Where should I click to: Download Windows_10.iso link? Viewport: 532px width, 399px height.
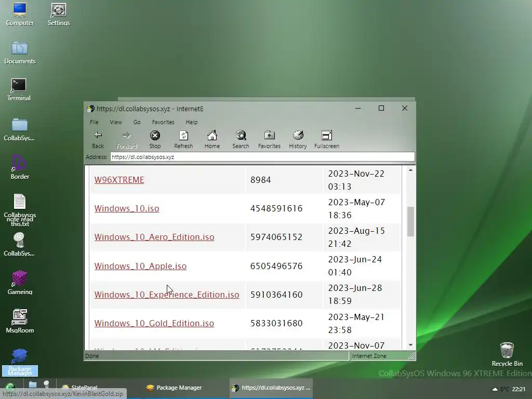127,208
